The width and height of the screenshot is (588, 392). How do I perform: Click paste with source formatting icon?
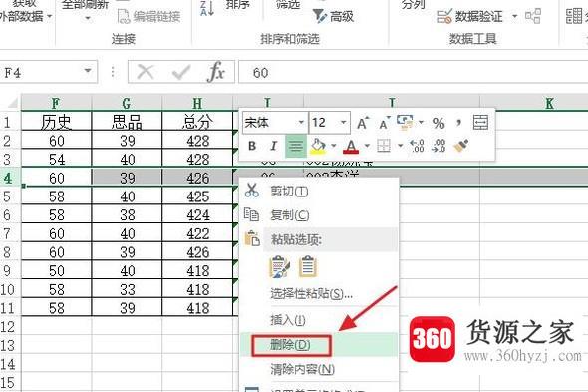point(280,267)
